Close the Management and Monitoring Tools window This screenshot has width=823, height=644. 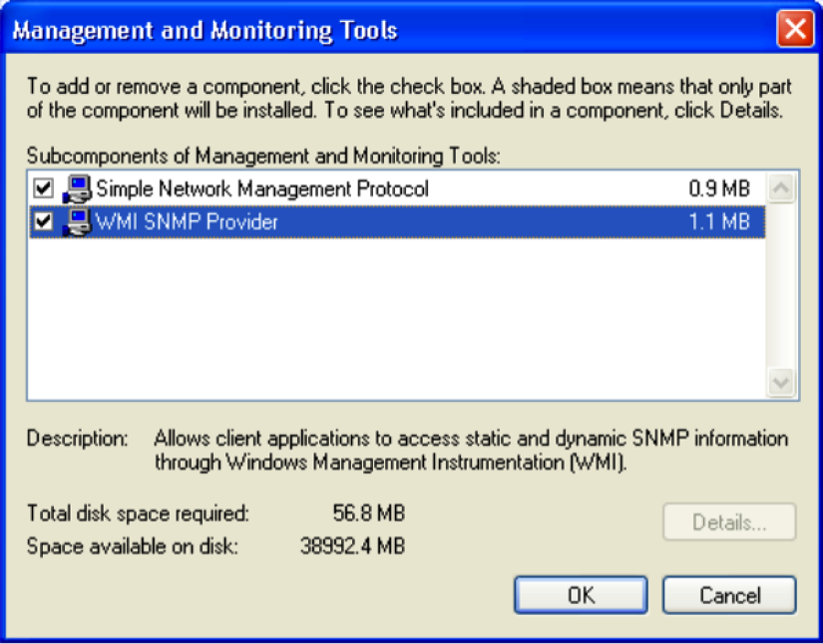point(794,30)
